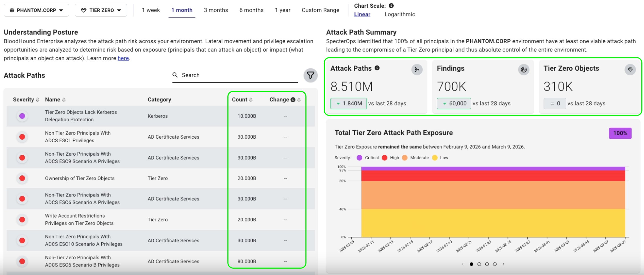Click the Chart Scale info icon
This screenshot has width=644, height=275.
(391, 6)
